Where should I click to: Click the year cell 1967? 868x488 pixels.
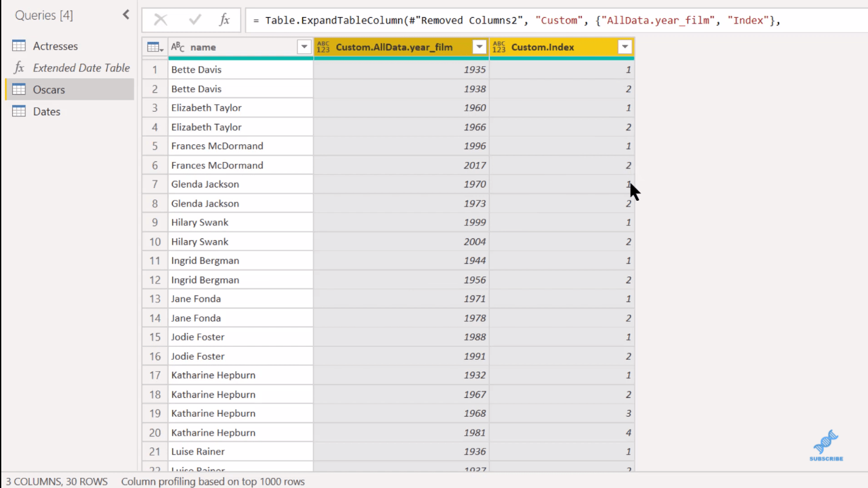[402, 395]
